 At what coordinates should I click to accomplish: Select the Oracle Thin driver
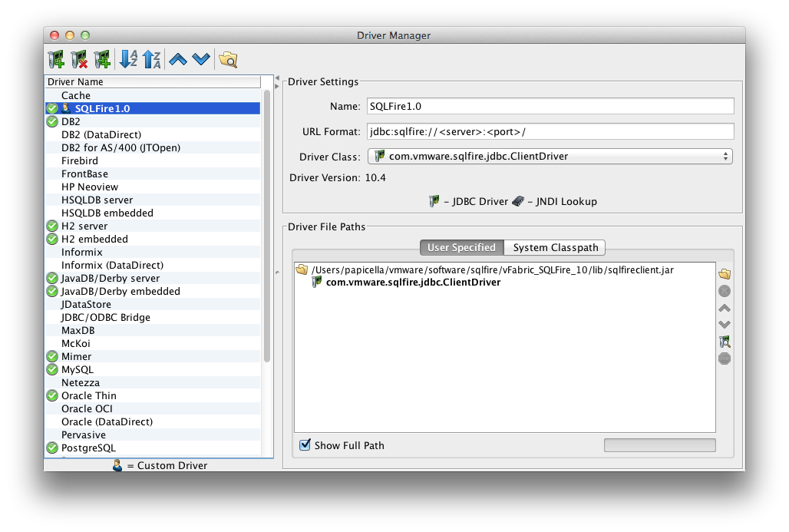(87, 395)
